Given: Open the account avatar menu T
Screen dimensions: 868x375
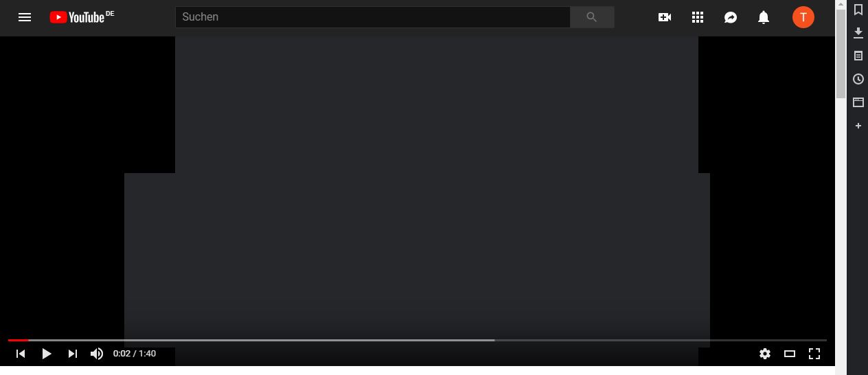Looking at the screenshot, I should [803, 17].
